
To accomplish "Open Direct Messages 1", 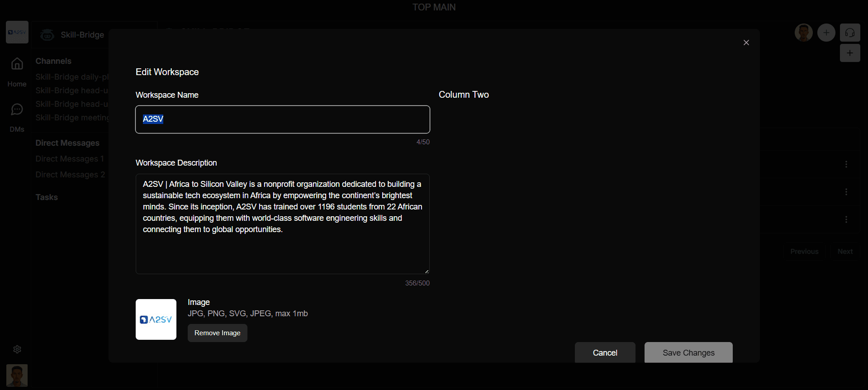I will (x=70, y=159).
